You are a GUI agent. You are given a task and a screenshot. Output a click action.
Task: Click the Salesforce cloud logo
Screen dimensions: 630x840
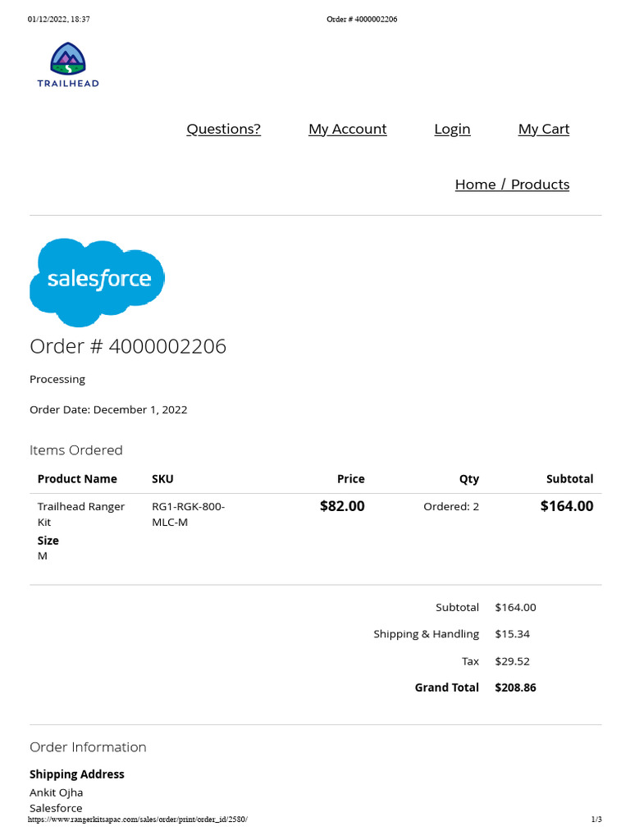point(97,281)
